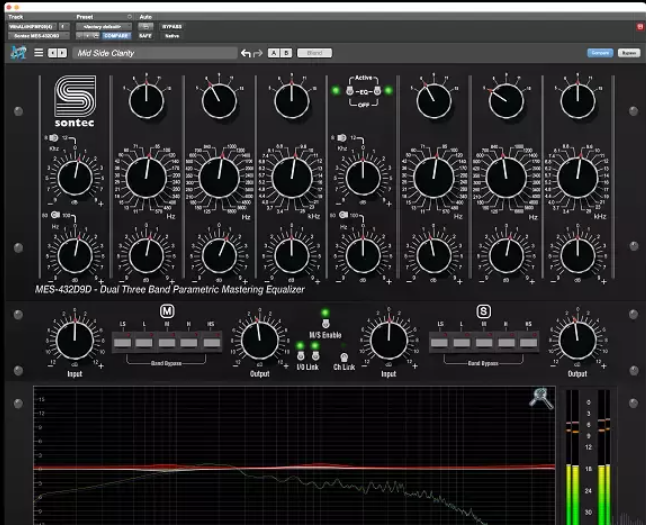Viewport: 646px width, 525px height.
Task: Open the factory default preset dropdown
Action: coord(103,26)
